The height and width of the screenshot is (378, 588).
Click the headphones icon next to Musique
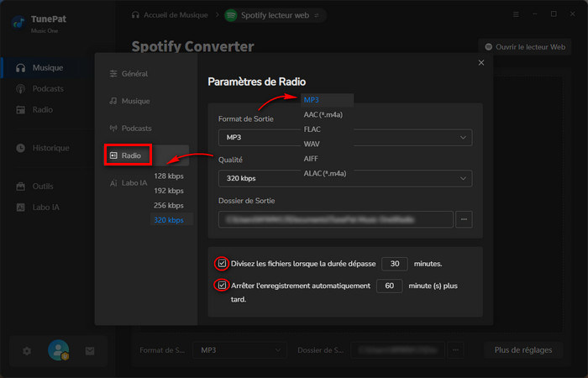coord(21,68)
